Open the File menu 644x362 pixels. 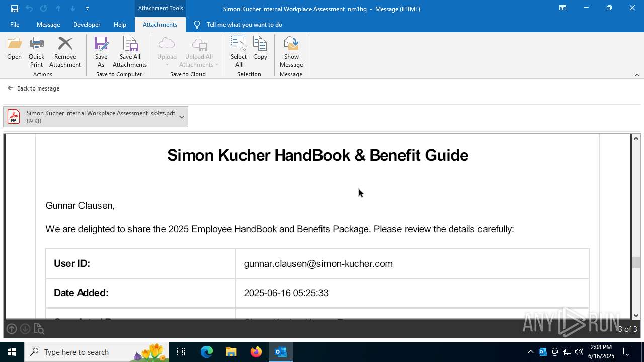(15, 24)
